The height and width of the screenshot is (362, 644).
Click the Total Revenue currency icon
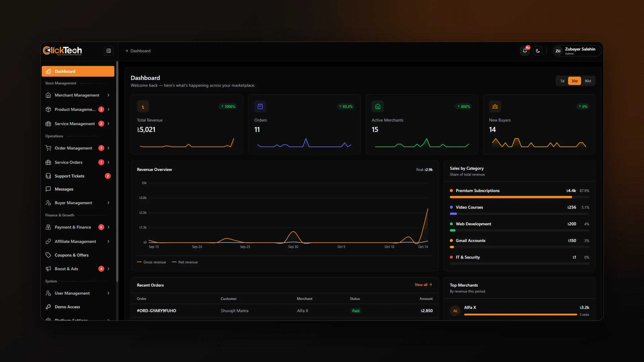[143, 107]
